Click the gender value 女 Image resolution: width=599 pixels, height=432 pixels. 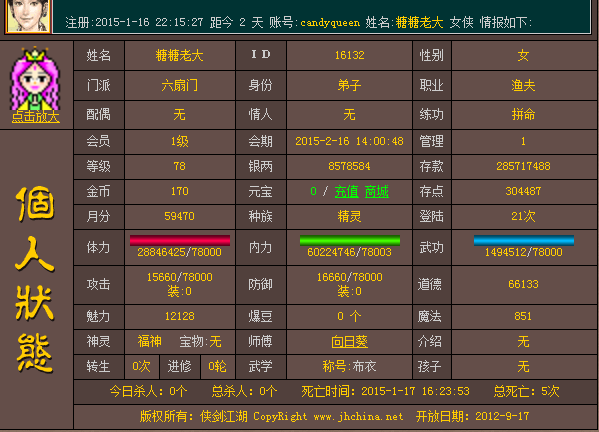pos(523,56)
